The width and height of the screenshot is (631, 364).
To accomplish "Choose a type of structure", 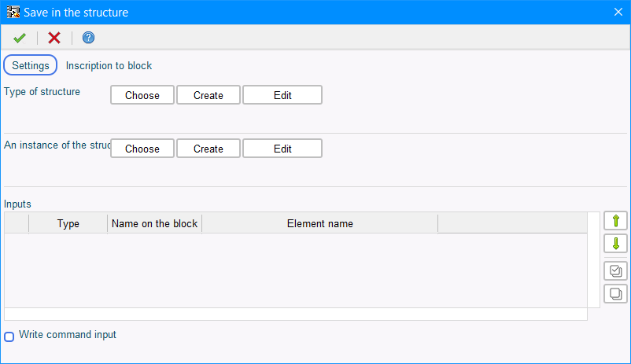I will [142, 95].
